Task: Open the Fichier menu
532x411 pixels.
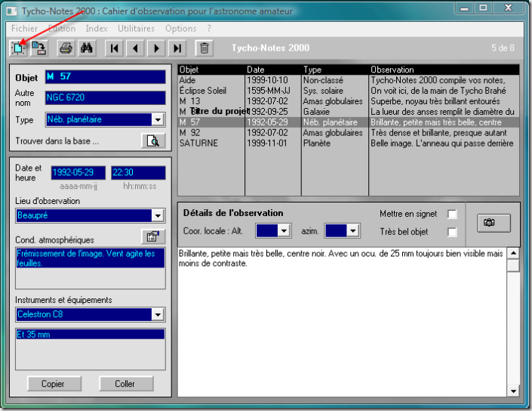Action: [x=24, y=29]
